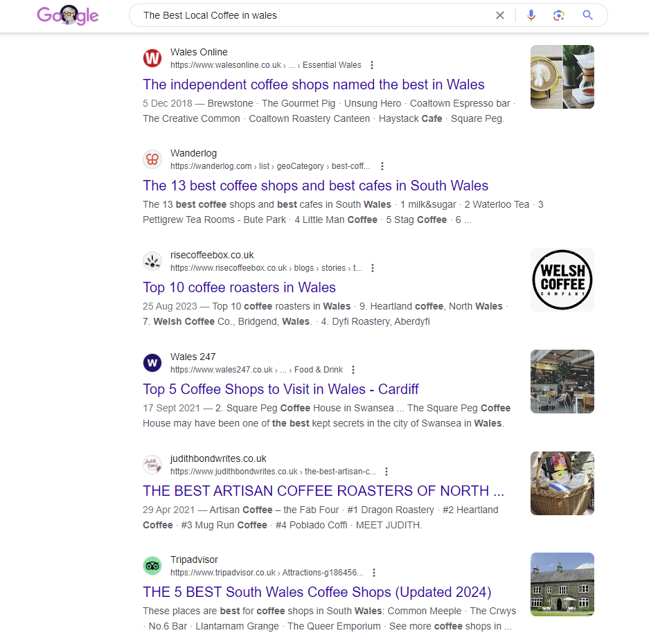Image resolution: width=649 pixels, height=644 pixels.
Task: Click the 'Wanderlog' site name
Action: click(x=193, y=153)
